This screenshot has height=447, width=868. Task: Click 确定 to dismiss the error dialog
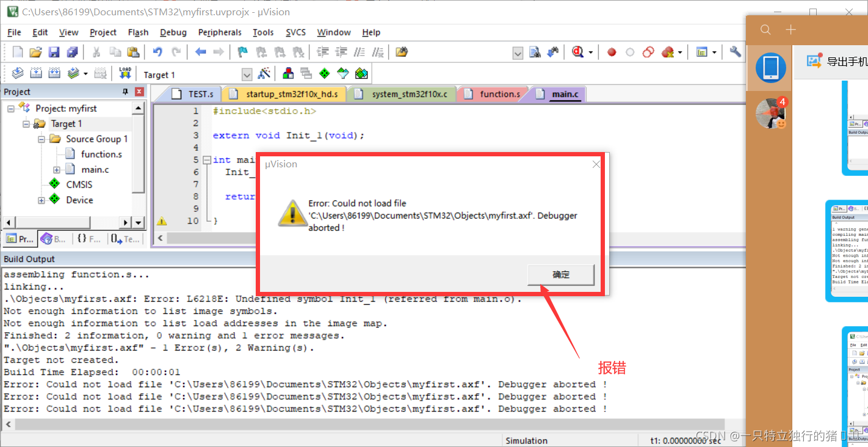(561, 275)
